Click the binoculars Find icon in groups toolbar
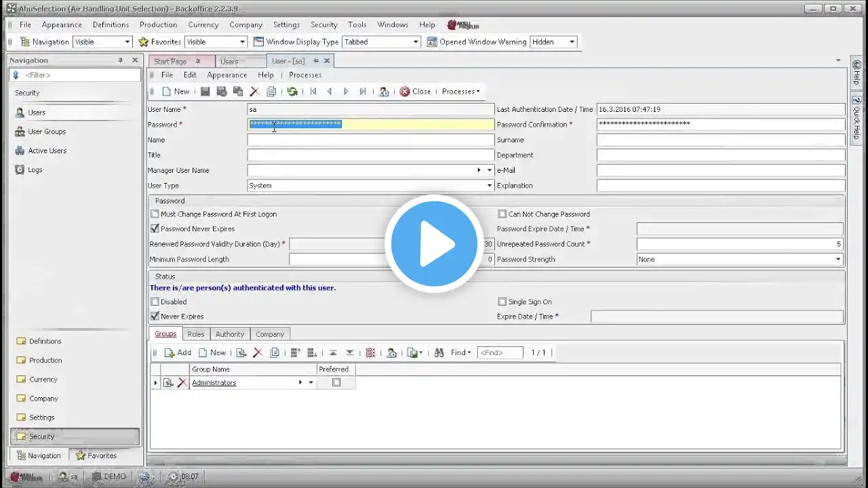Image resolution: width=868 pixels, height=488 pixels. coord(439,352)
